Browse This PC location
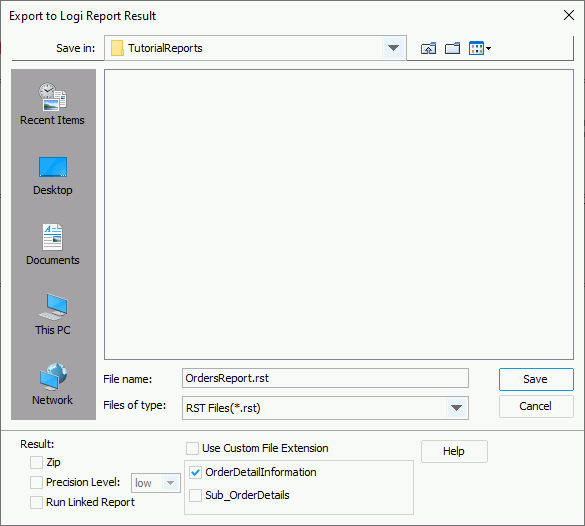The height and width of the screenshot is (526, 585). [53, 314]
